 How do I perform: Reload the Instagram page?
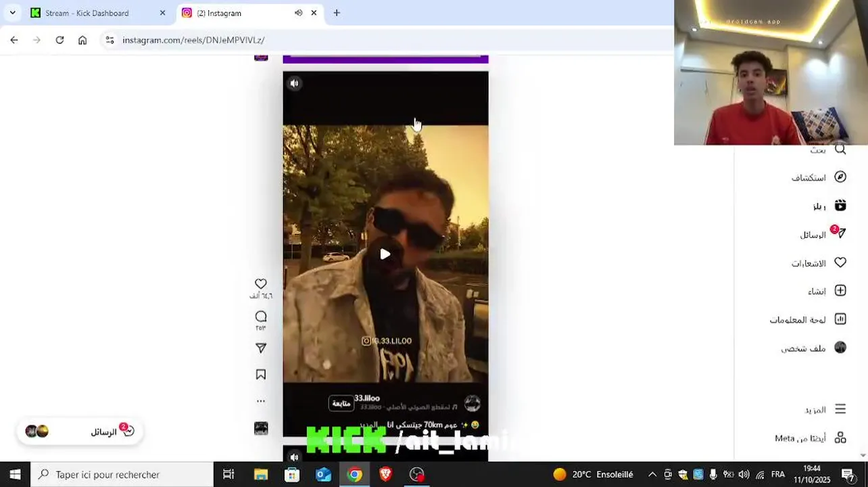point(59,40)
